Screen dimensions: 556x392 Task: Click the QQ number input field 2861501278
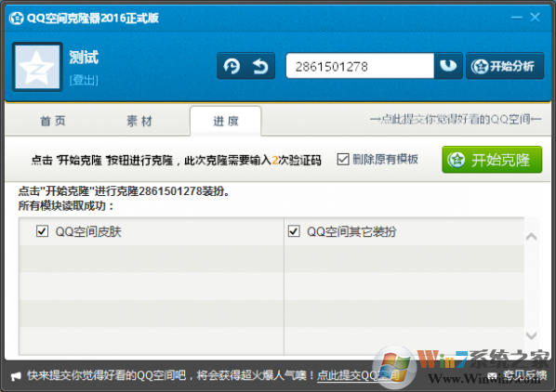(360, 66)
